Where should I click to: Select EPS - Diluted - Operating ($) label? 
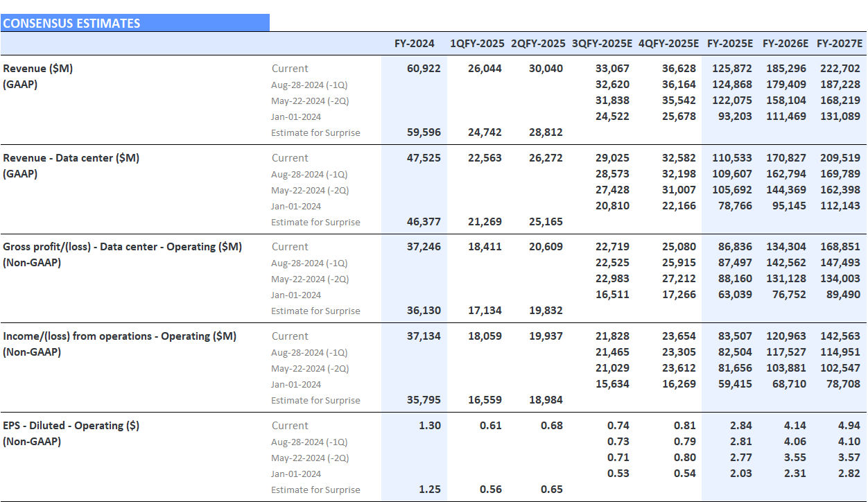71,425
